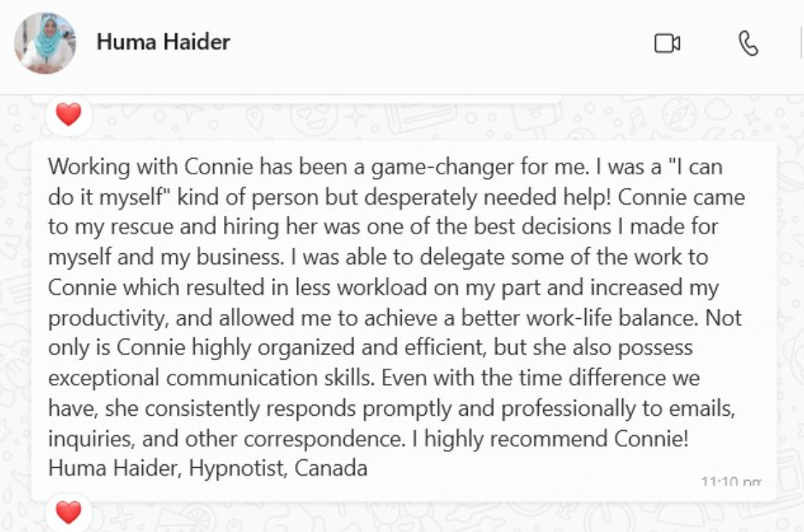Click heart reaction above the testimonial message

(x=68, y=114)
